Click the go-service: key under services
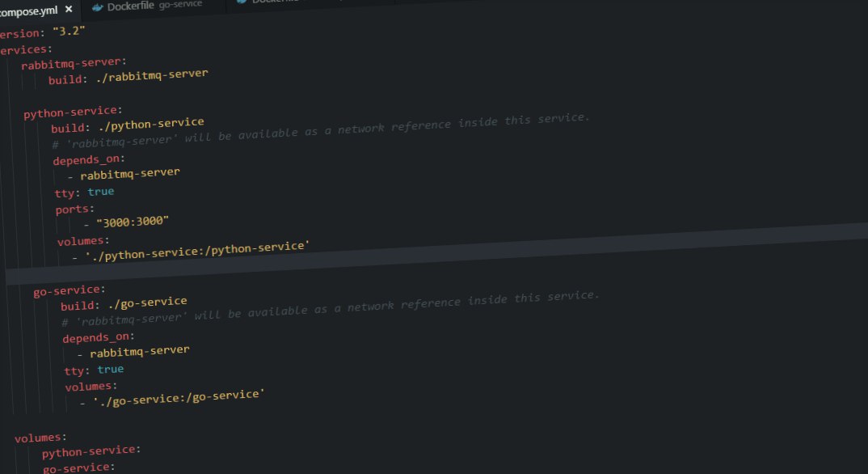 click(x=70, y=290)
